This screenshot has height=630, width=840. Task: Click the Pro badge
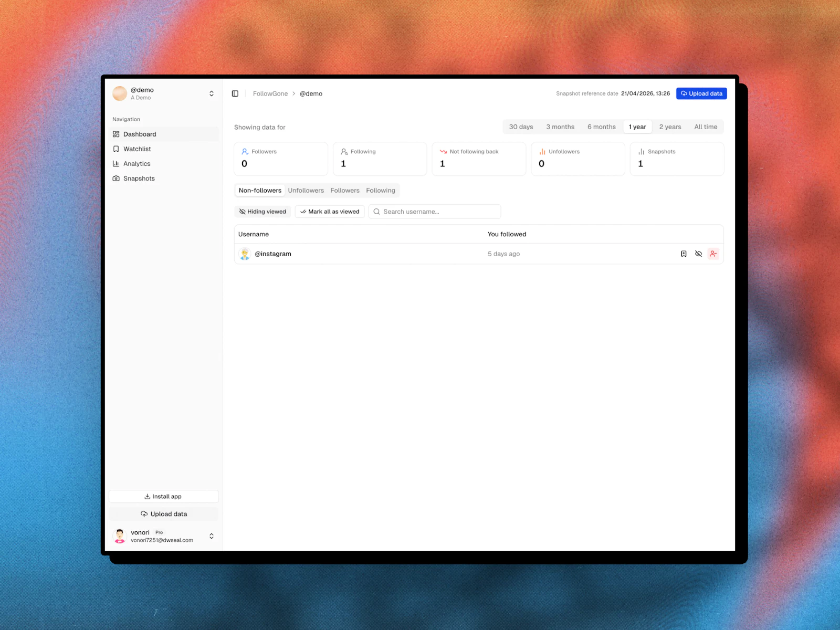(159, 532)
